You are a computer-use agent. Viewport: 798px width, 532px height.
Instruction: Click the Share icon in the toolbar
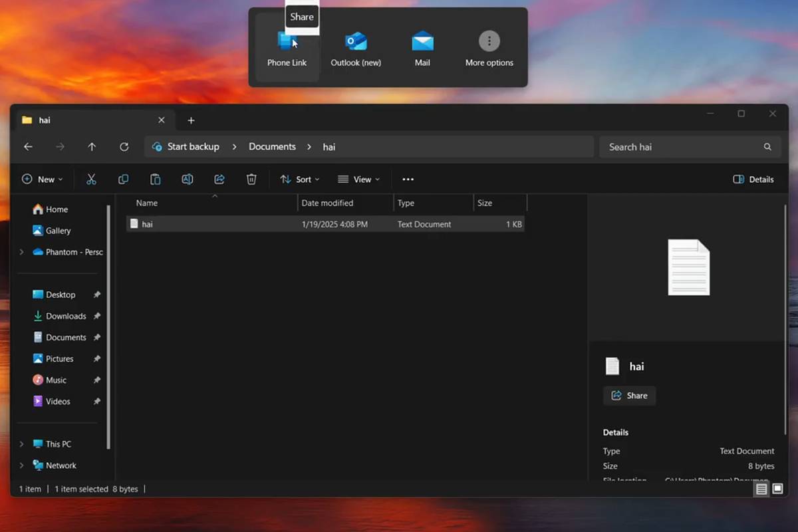219,179
